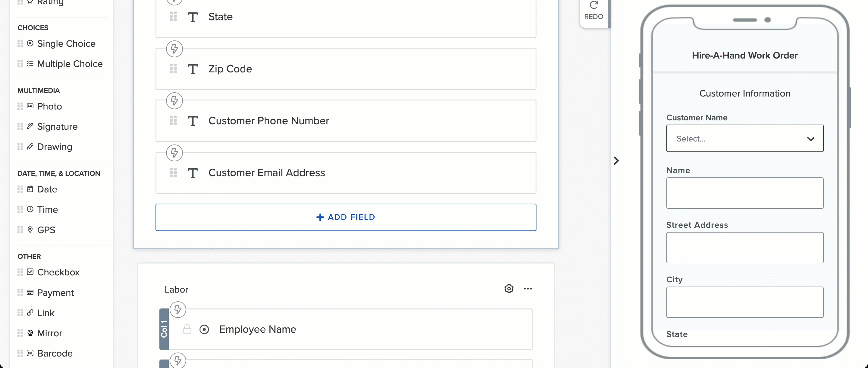The image size is (868, 368).
Task: Click the Name input in phone preview
Action: 745,193
